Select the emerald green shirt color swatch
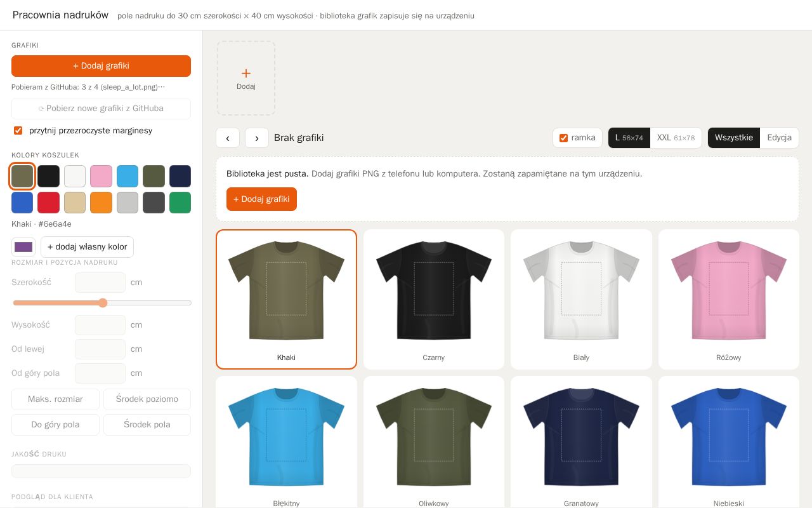The height and width of the screenshot is (508, 812). point(180,203)
